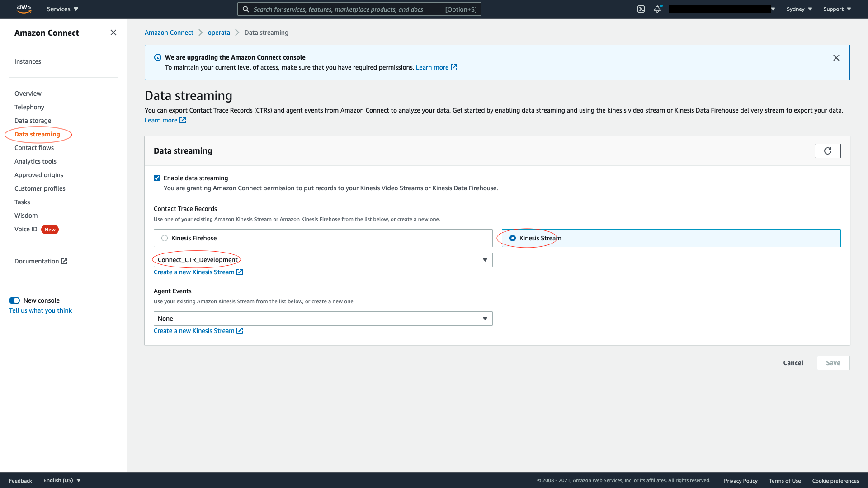Turn off the New console toggle
Viewport: 868px width, 488px height.
click(14, 300)
